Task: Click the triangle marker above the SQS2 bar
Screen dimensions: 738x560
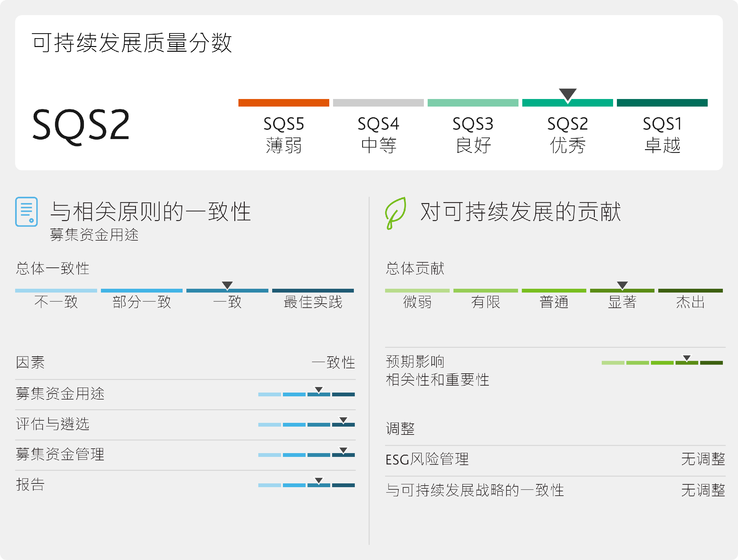Action: [567, 95]
